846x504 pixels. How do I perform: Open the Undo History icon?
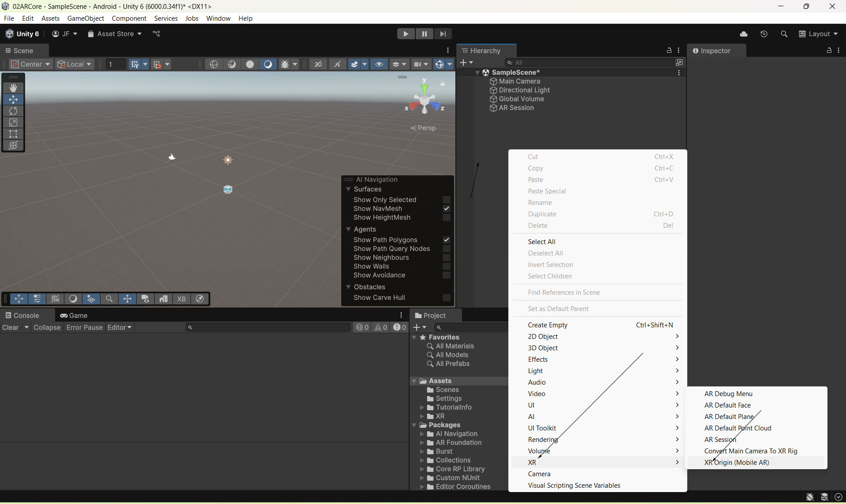(764, 34)
